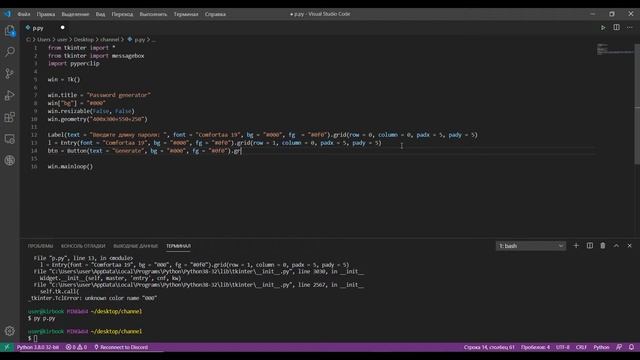
Task: Click line number 12 in the gutter
Action: pos(34,135)
